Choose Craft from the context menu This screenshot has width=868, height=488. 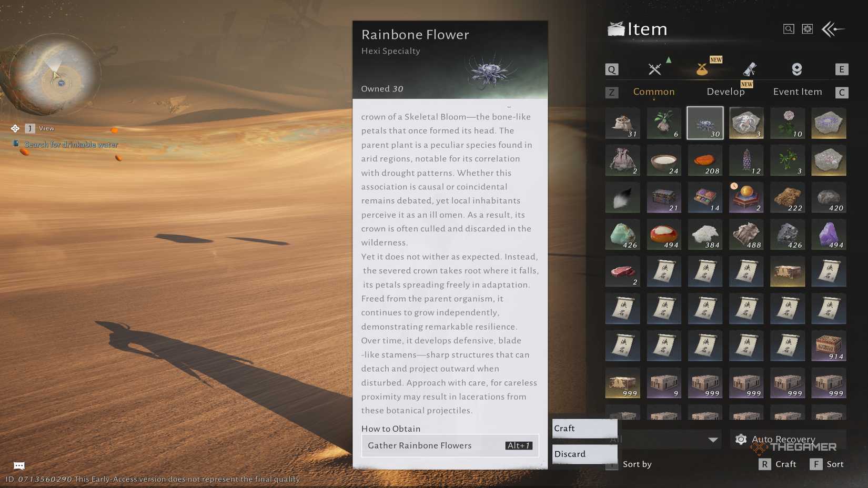584,429
